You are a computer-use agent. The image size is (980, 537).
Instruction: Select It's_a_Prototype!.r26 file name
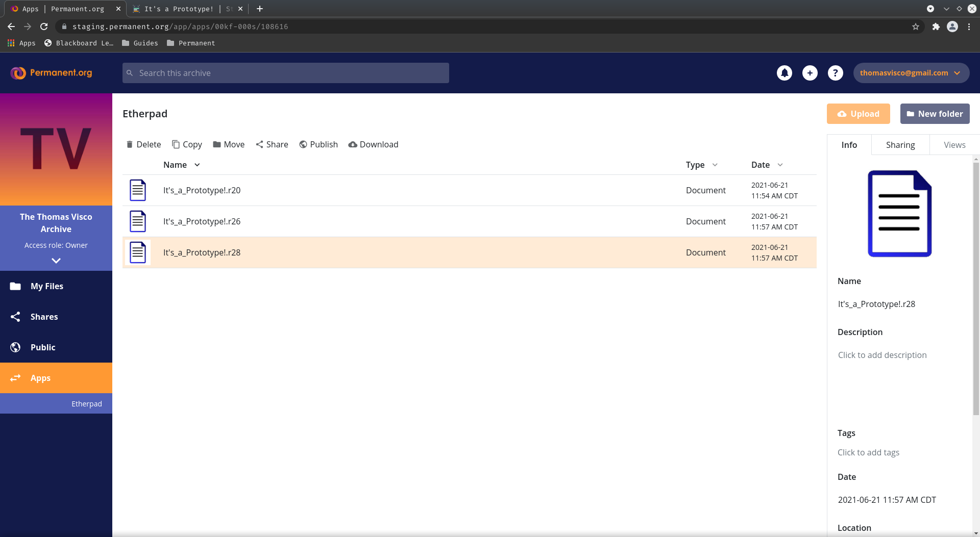(x=202, y=221)
